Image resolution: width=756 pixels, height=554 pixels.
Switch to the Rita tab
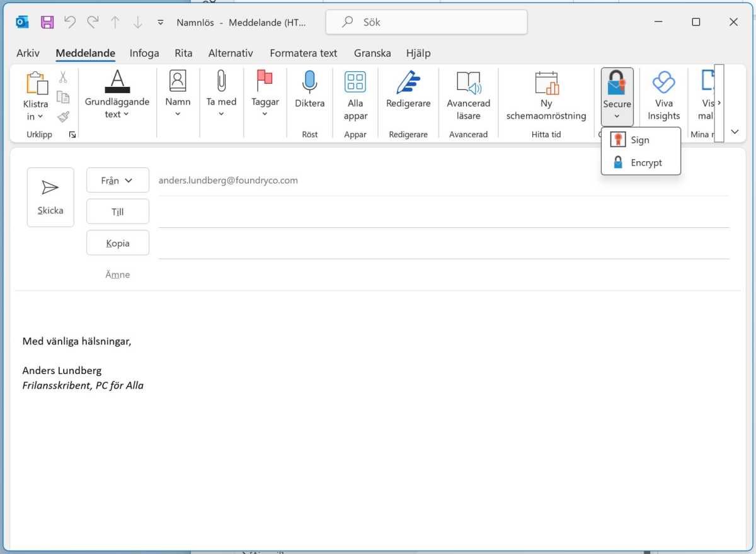click(x=183, y=53)
